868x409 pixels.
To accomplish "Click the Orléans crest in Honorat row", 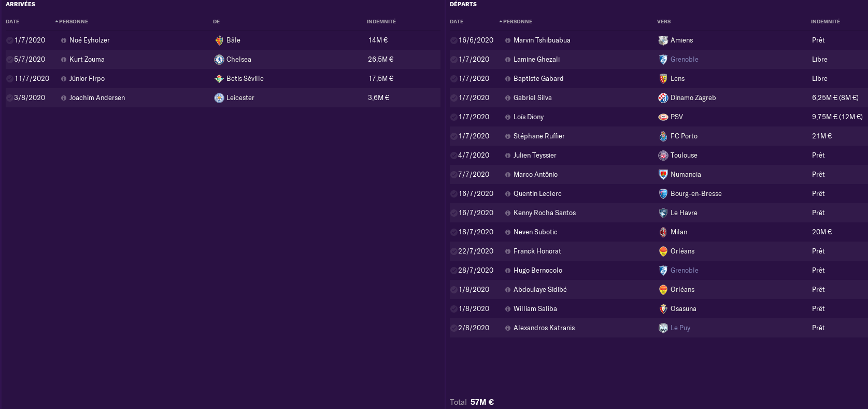I will click(663, 251).
